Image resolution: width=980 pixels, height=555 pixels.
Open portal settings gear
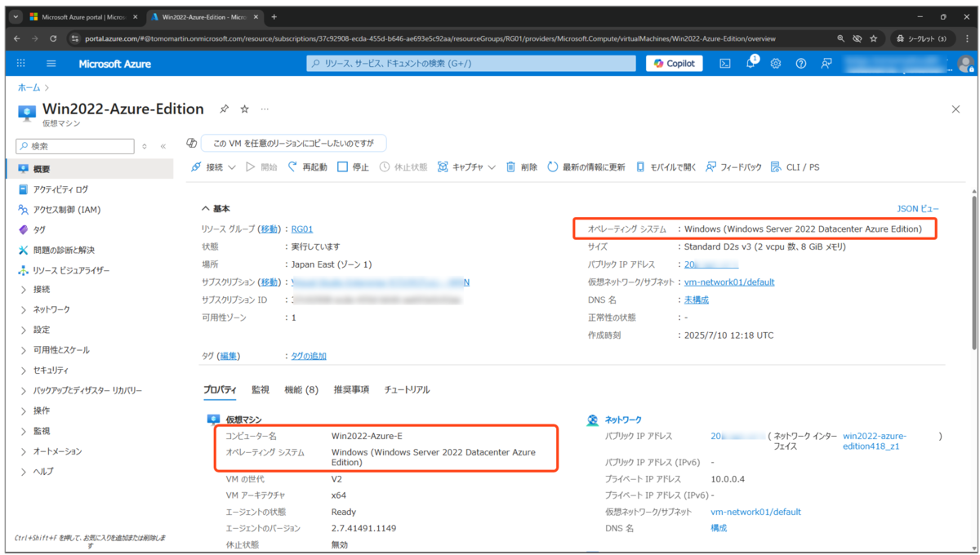pos(776,64)
